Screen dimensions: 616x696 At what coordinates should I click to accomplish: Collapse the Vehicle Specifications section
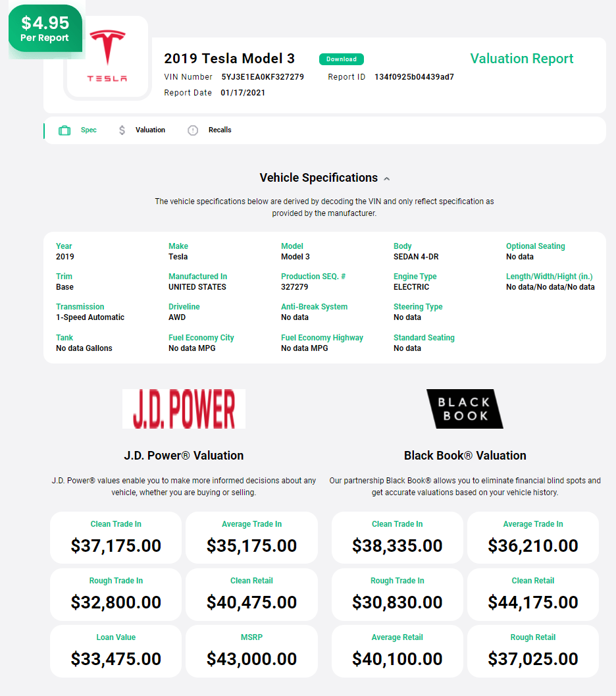coord(387,179)
